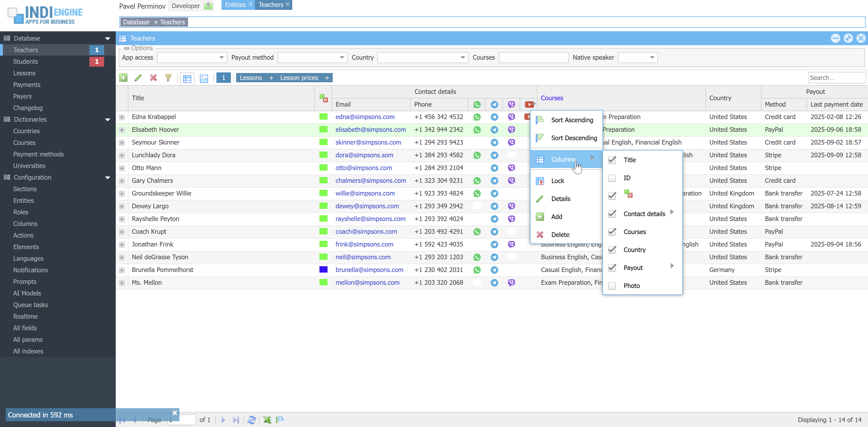Expand row for Seymour Skinner
This screenshot has height=427, width=868.
pos(122,143)
